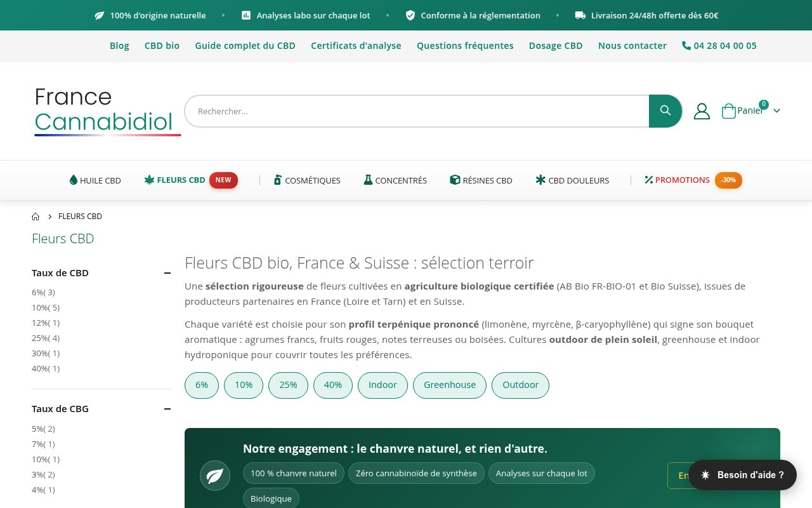Open the CBD bio link
This screenshot has width=812, height=508.
coord(162,46)
